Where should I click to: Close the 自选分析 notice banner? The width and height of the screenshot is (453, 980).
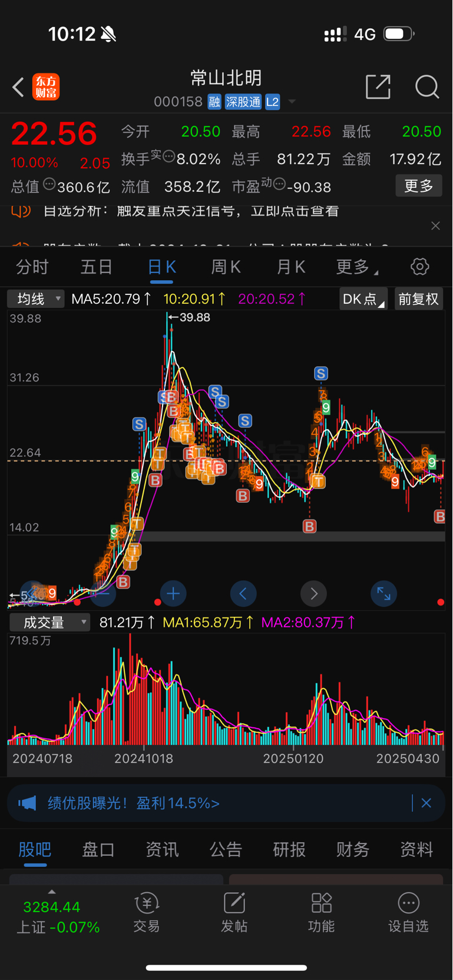435,226
